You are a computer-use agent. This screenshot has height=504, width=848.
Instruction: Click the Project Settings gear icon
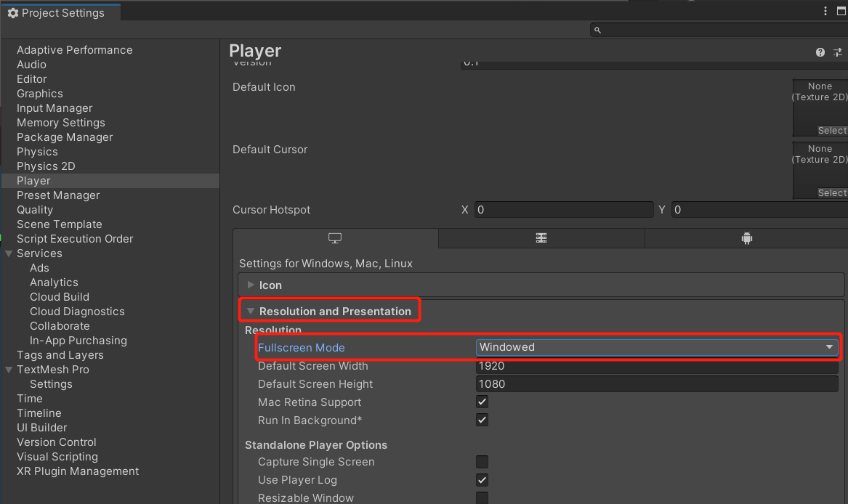(x=13, y=13)
